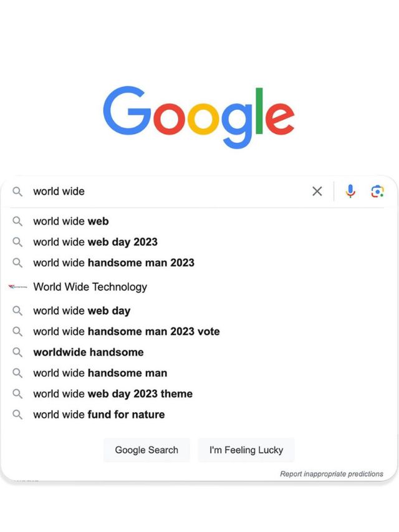The width and height of the screenshot is (399, 532).
Task: Click the World Wide Technology logo icon
Action: [17, 288]
